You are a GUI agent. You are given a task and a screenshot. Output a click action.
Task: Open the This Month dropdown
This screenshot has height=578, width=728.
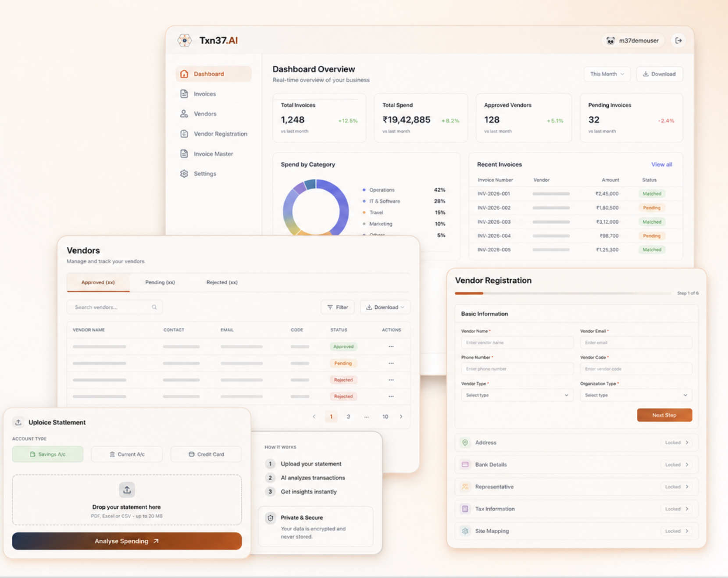coord(607,74)
